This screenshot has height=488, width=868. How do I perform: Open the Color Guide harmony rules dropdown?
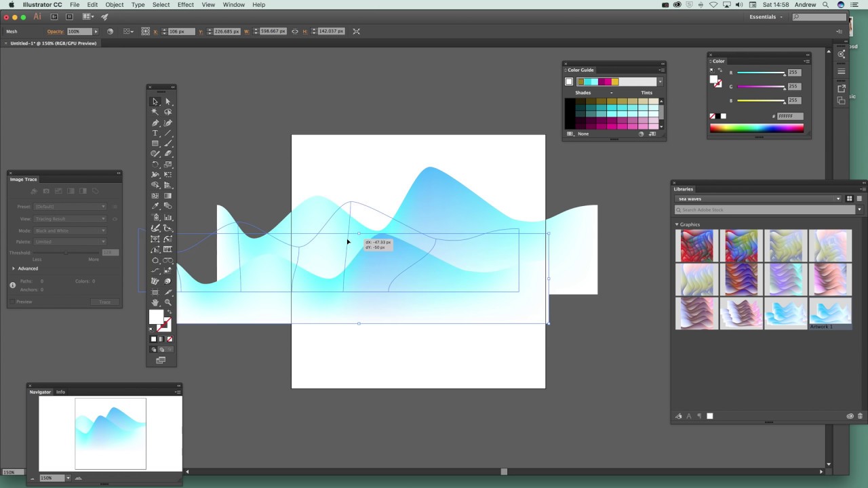660,82
